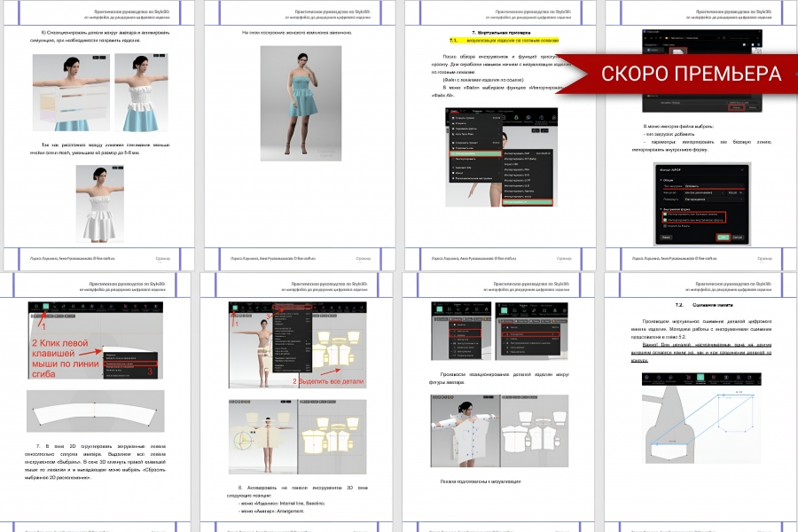
Task: Open the Файл menu in the Style3D screenshot
Action: coord(456,113)
